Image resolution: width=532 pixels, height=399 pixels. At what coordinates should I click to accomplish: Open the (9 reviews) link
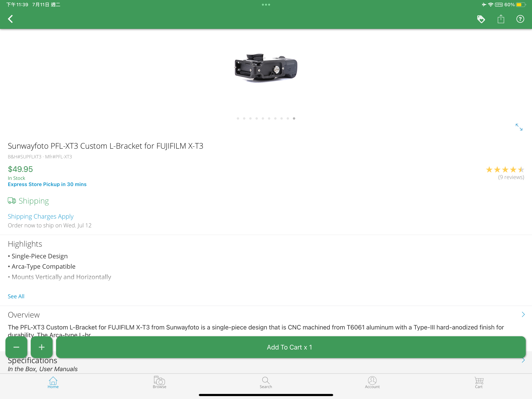point(511,177)
